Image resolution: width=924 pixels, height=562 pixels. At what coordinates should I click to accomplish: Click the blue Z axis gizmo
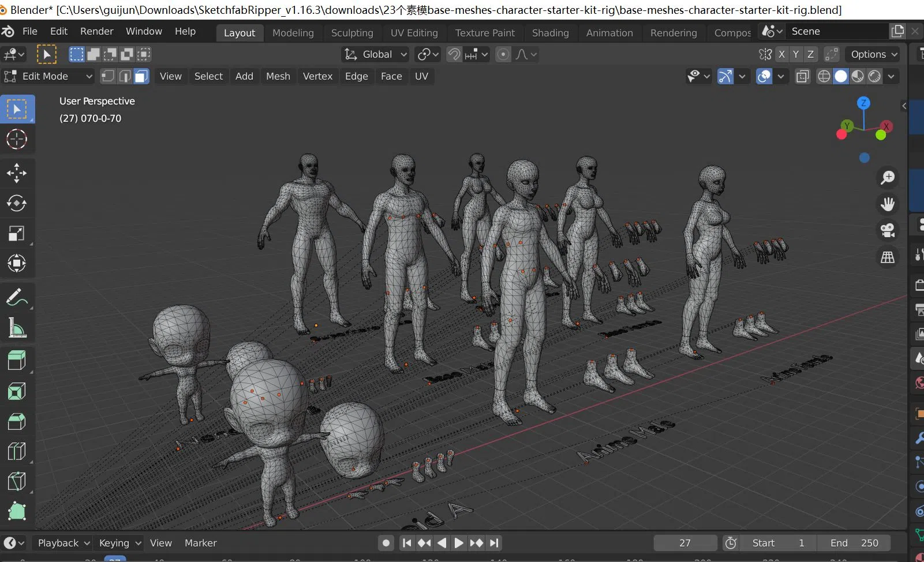pyautogui.click(x=863, y=103)
